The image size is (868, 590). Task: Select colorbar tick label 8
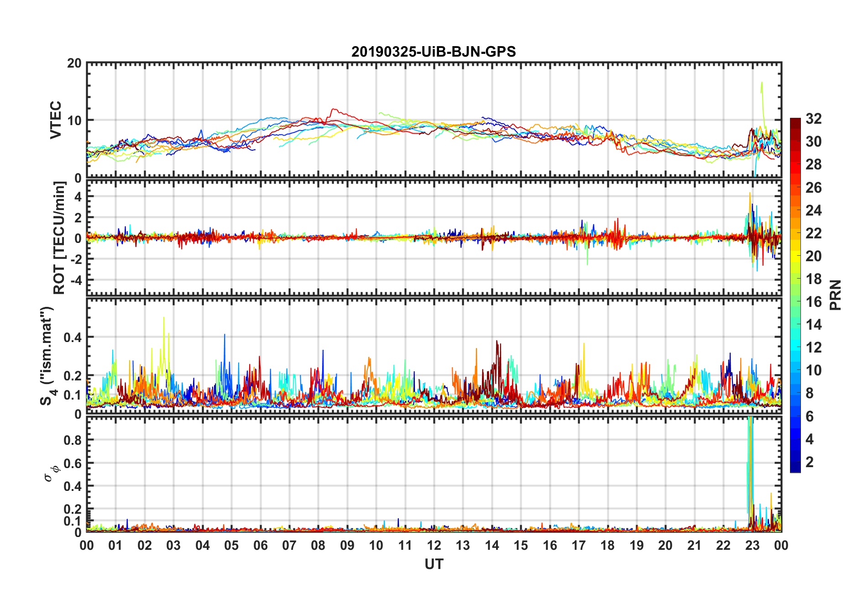(810, 393)
